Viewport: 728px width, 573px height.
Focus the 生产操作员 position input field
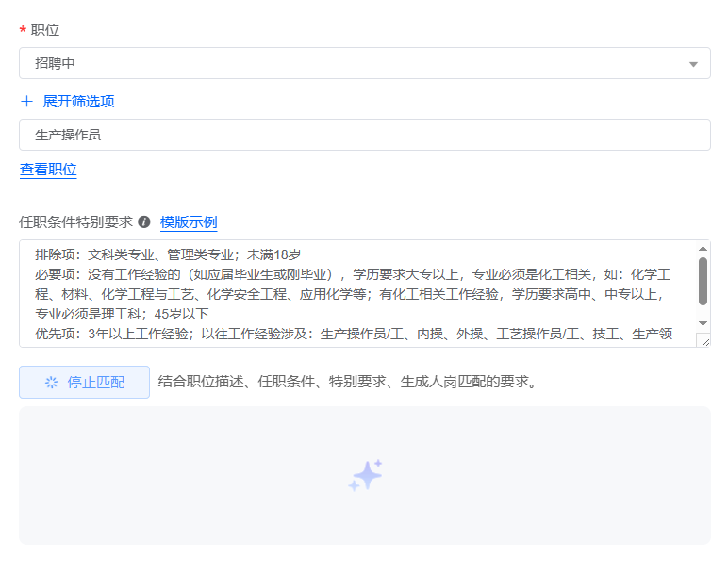[x=364, y=135]
